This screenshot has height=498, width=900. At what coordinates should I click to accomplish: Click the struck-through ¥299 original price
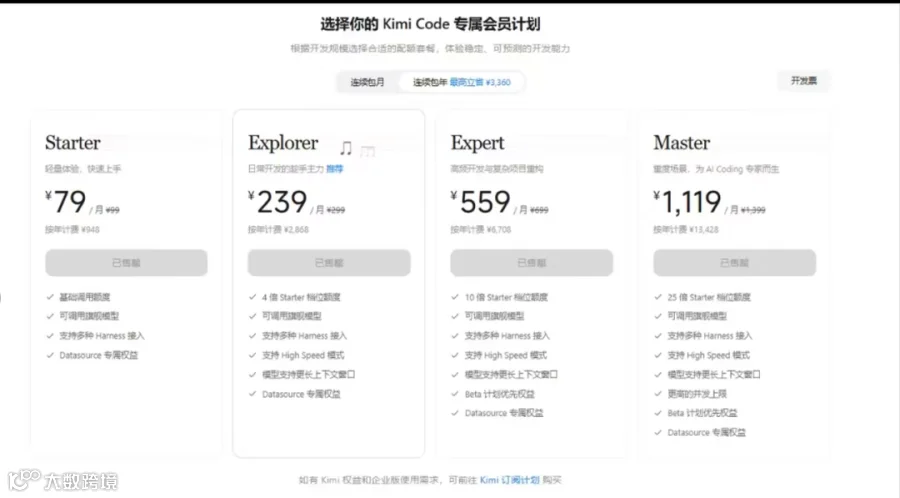pyautogui.click(x=336, y=210)
